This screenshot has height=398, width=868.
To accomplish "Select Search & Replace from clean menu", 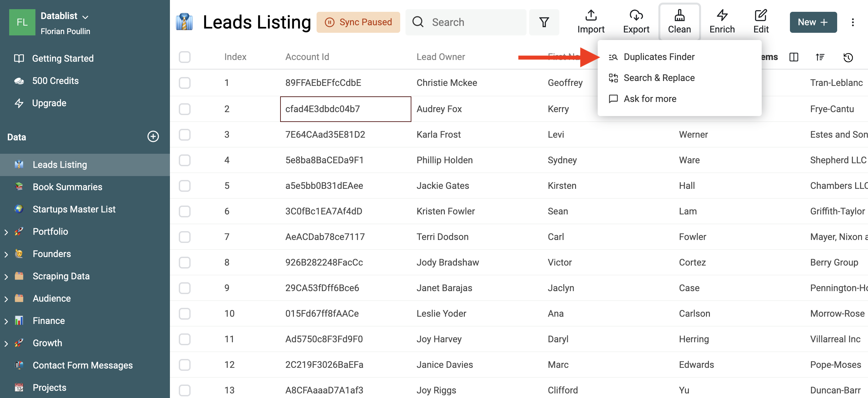I will click(x=659, y=77).
